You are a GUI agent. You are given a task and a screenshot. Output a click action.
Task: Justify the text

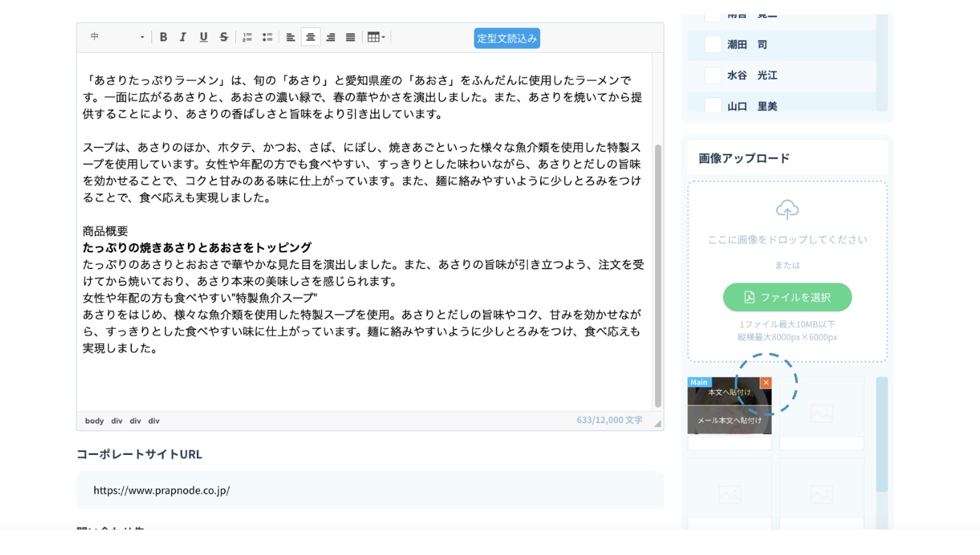350,37
